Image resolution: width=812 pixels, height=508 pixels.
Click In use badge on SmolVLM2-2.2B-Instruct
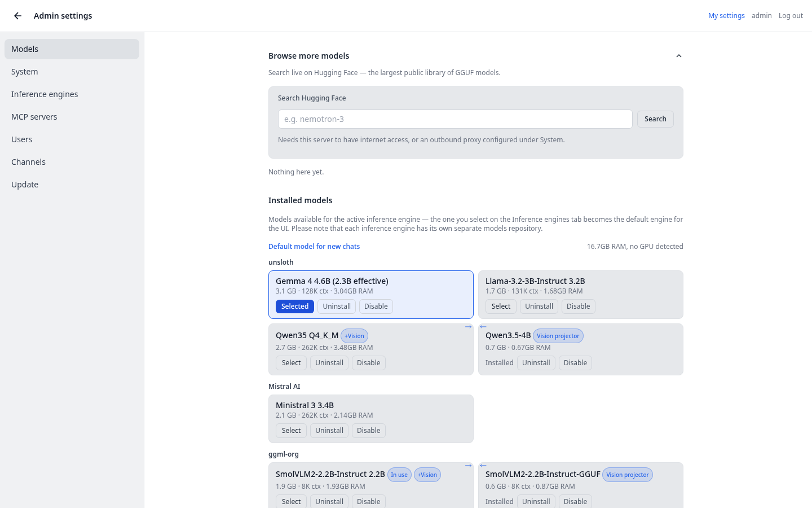click(399, 475)
